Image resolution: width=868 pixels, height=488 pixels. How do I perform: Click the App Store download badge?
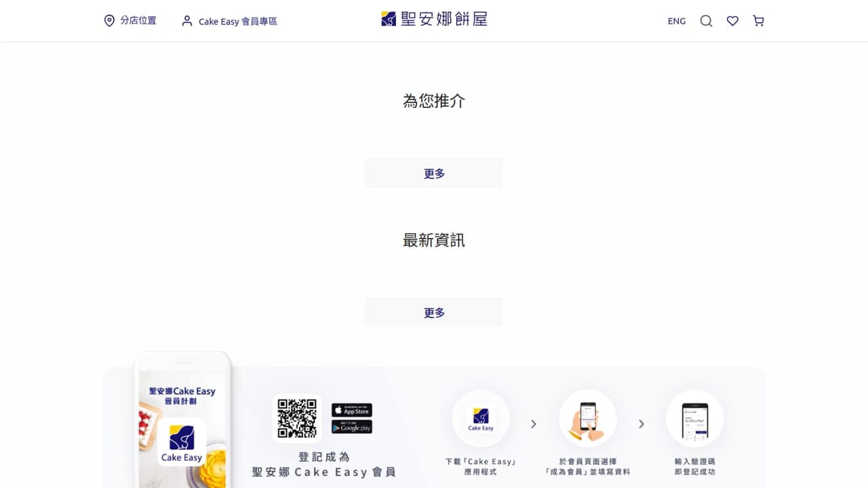point(352,410)
